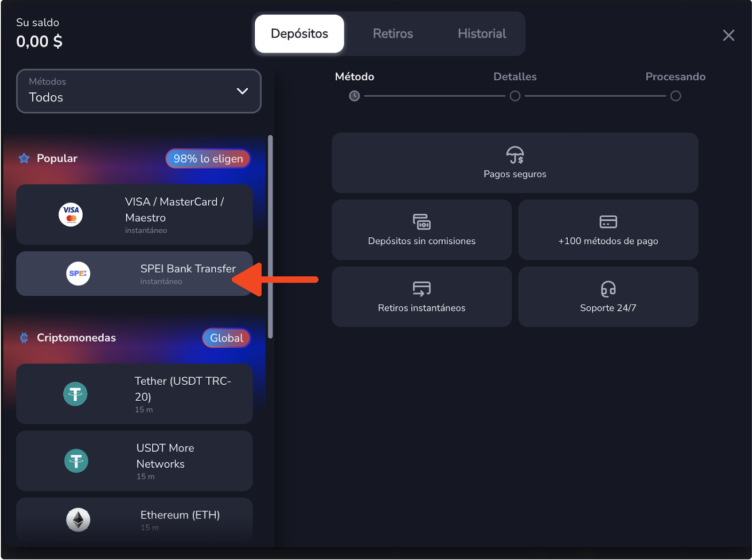Click the Detalles step circle
752x560 pixels.
[x=515, y=96]
